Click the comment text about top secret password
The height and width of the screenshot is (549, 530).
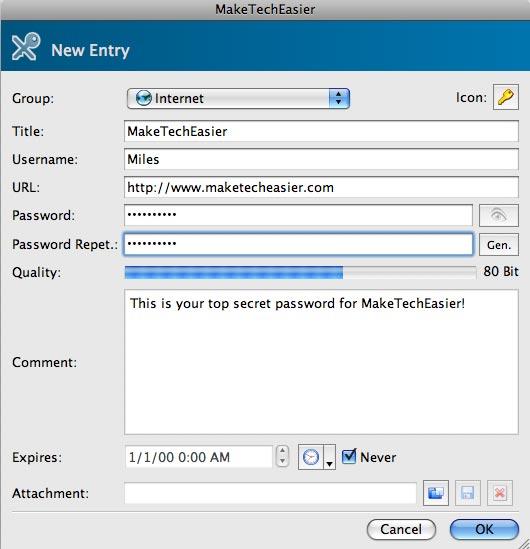298,303
